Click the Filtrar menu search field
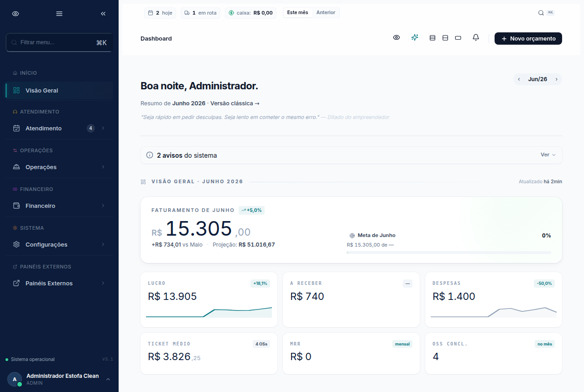The height and width of the screenshot is (392, 584). point(59,42)
